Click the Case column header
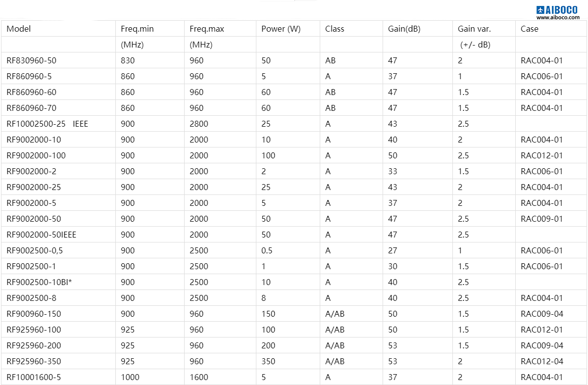 [529, 29]
